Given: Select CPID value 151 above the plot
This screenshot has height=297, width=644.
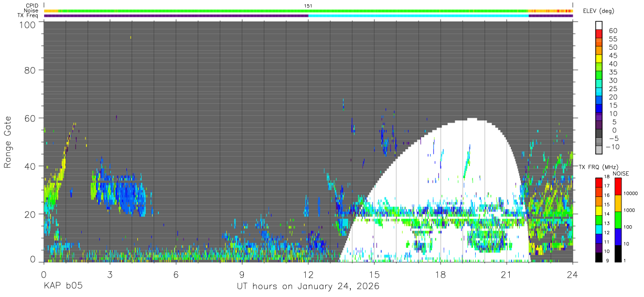Looking at the screenshot, I should pos(308,5).
